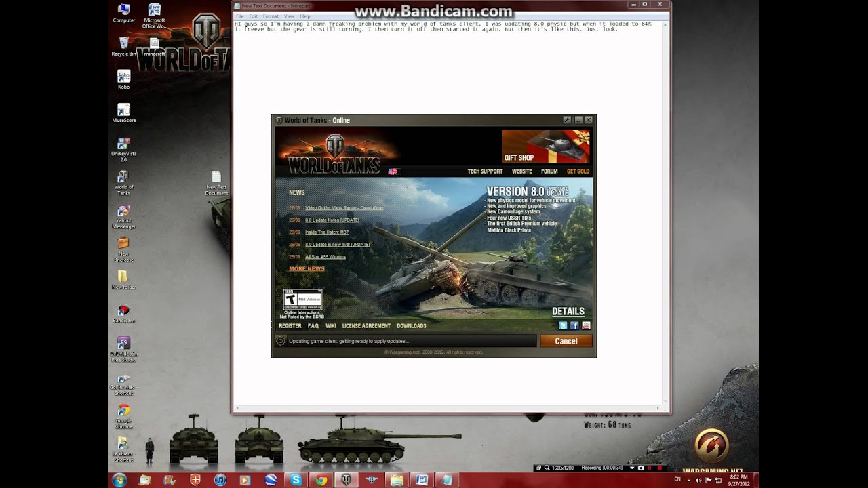868x488 pixels.
Task: Open news item 8.0 Update is now live
Action: (x=337, y=245)
